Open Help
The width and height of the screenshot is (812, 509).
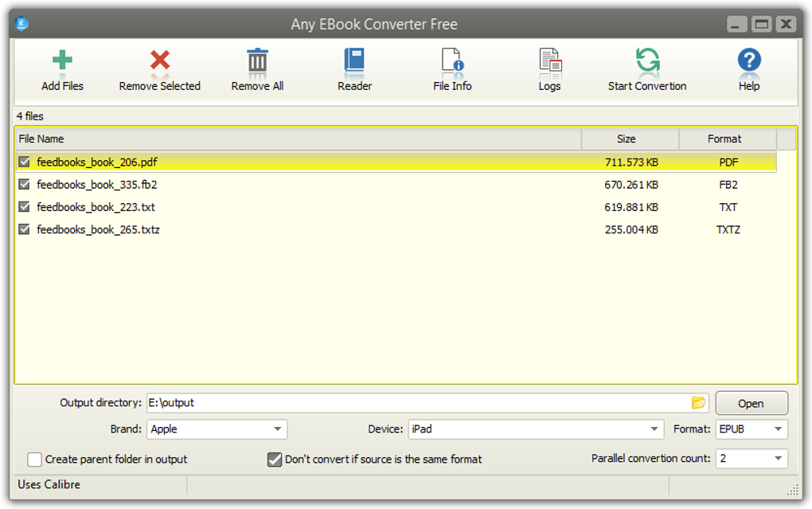click(x=748, y=60)
